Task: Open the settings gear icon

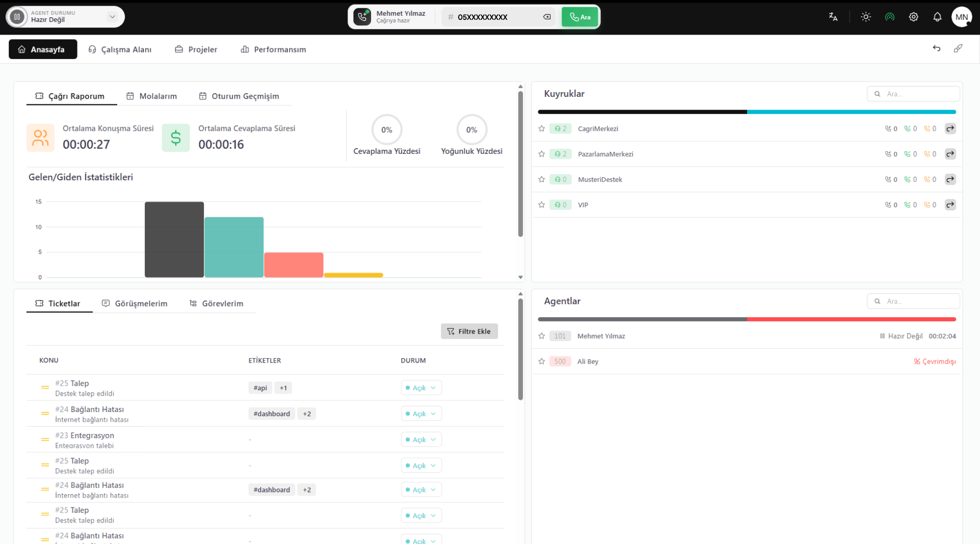Action: pyautogui.click(x=913, y=17)
